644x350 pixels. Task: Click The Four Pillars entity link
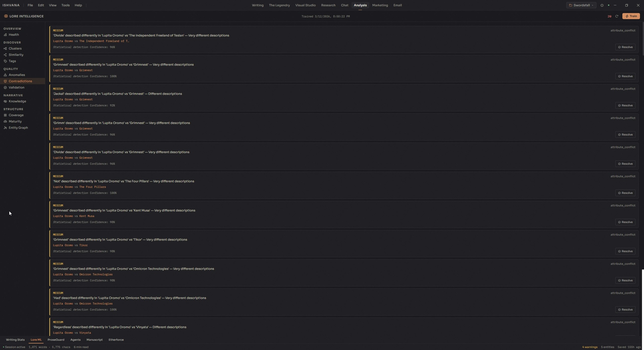pyautogui.click(x=93, y=187)
